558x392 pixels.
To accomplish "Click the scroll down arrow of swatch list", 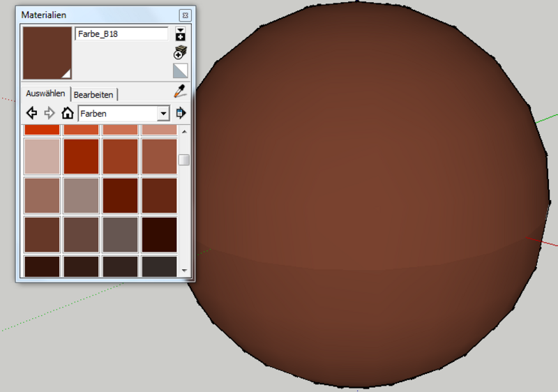I will click(x=184, y=270).
